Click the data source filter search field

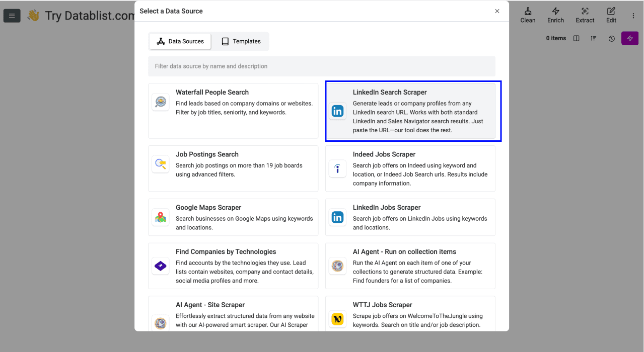coord(322,66)
